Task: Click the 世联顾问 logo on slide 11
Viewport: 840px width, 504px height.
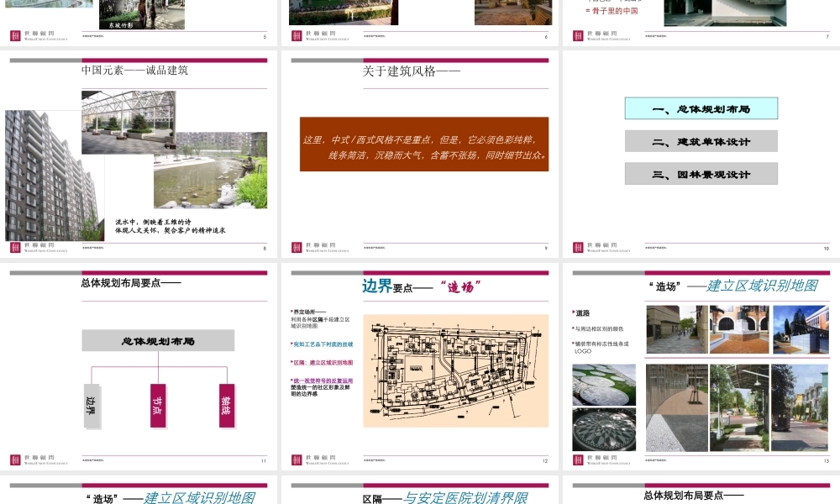Action: [x=39, y=460]
